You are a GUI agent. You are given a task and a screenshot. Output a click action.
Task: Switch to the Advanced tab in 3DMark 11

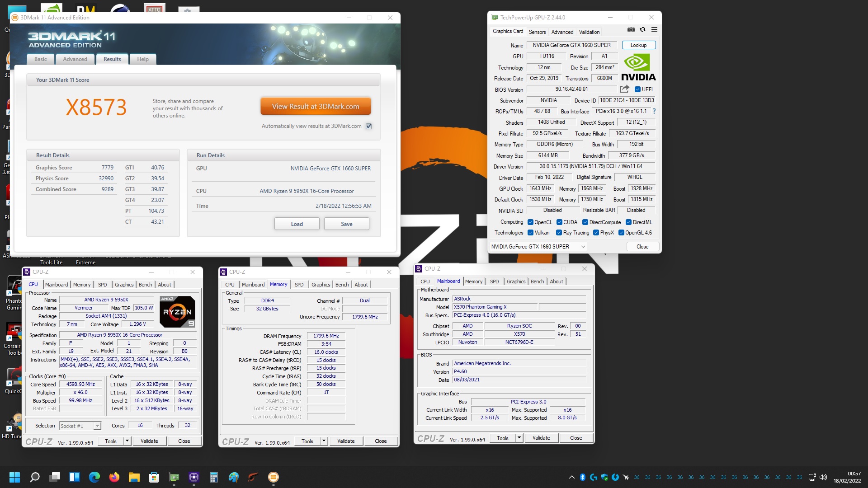click(75, 59)
